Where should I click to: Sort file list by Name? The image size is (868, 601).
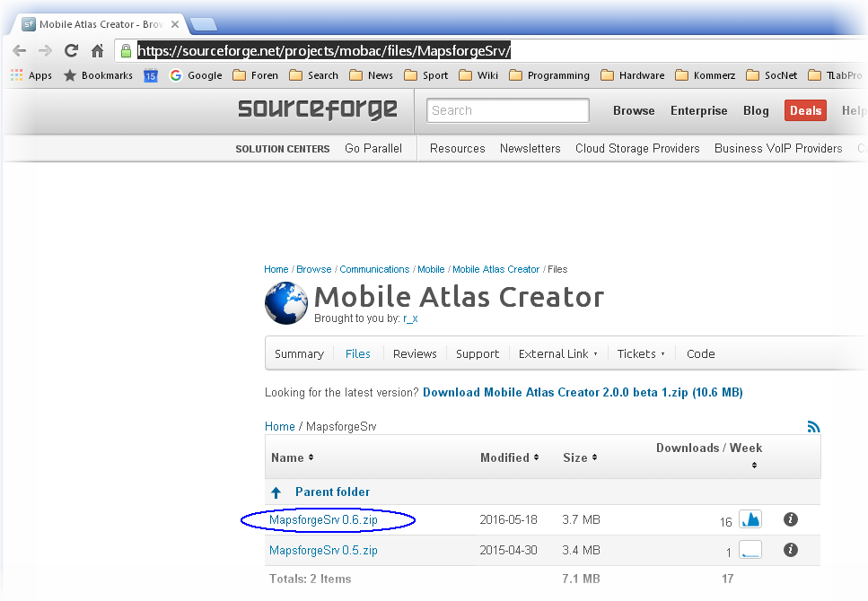click(x=293, y=457)
